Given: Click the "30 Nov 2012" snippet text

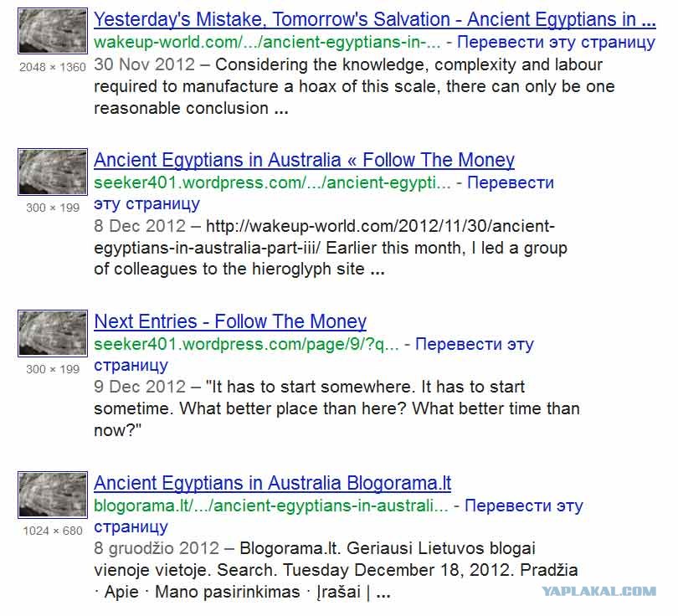Looking at the screenshot, I should (145, 64).
